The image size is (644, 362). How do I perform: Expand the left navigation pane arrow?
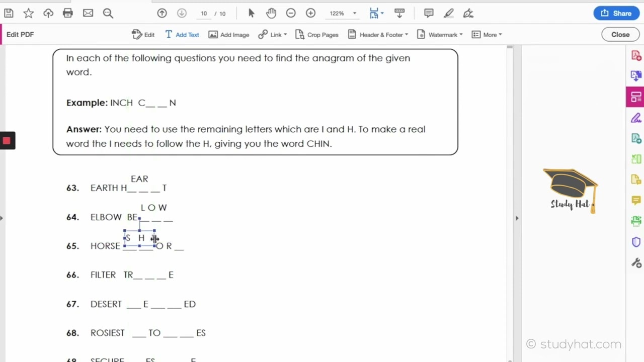pos(2,218)
